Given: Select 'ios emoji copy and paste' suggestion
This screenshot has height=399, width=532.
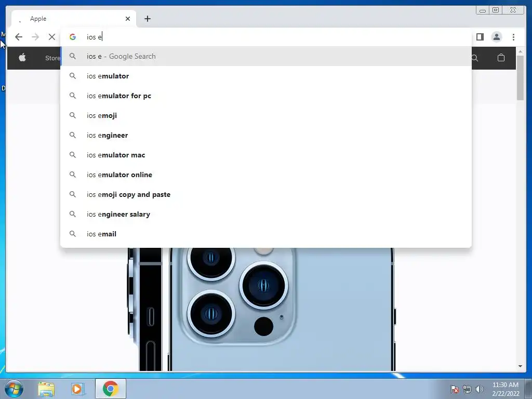Looking at the screenshot, I should tap(266, 194).
